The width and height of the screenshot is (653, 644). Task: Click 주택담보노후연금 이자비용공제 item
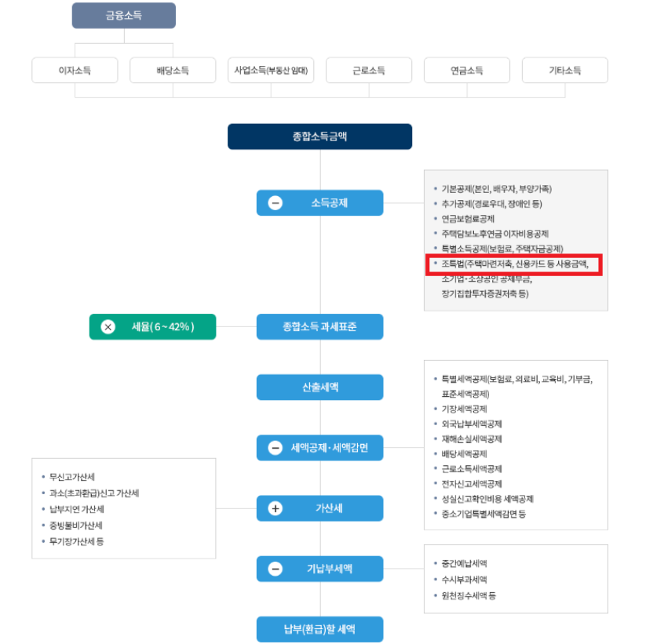coord(494,234)
